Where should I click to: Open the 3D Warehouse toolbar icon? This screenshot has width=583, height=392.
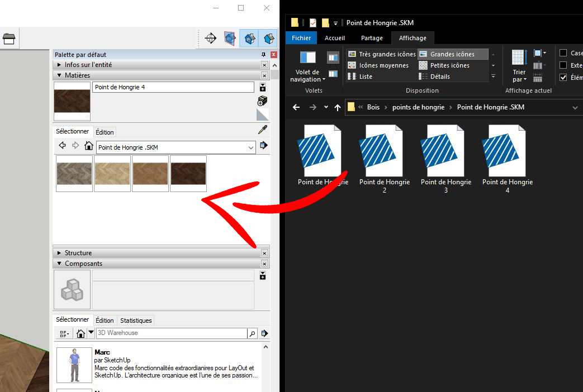(9, 39)
